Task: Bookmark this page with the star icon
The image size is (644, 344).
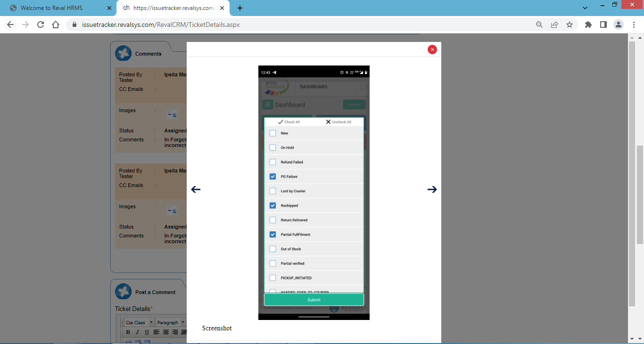Action: pos(570,25)
